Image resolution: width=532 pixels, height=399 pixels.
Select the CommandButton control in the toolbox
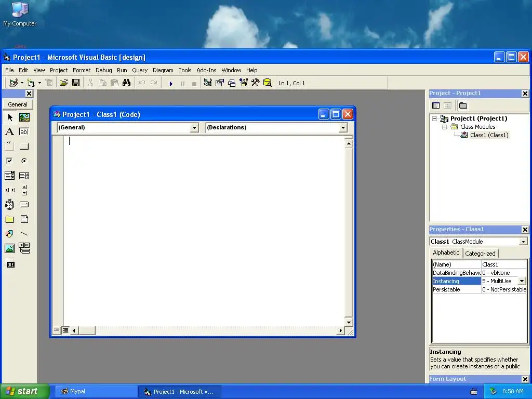point(24,146)
